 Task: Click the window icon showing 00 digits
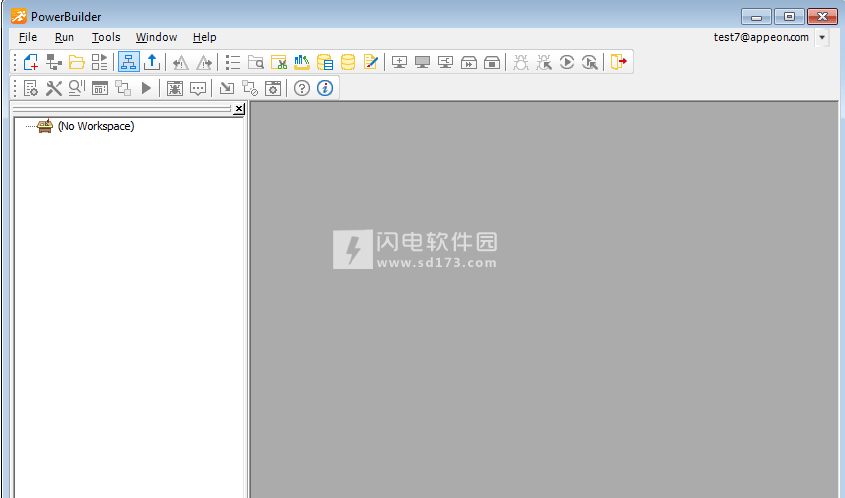click(100, 88)
